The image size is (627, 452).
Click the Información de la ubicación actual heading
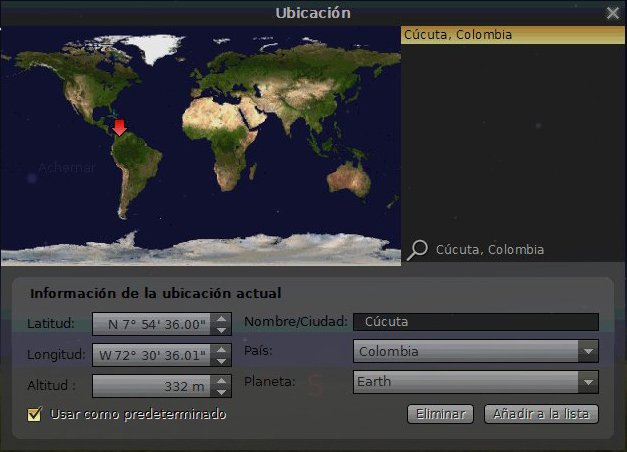tap(156, 293)
